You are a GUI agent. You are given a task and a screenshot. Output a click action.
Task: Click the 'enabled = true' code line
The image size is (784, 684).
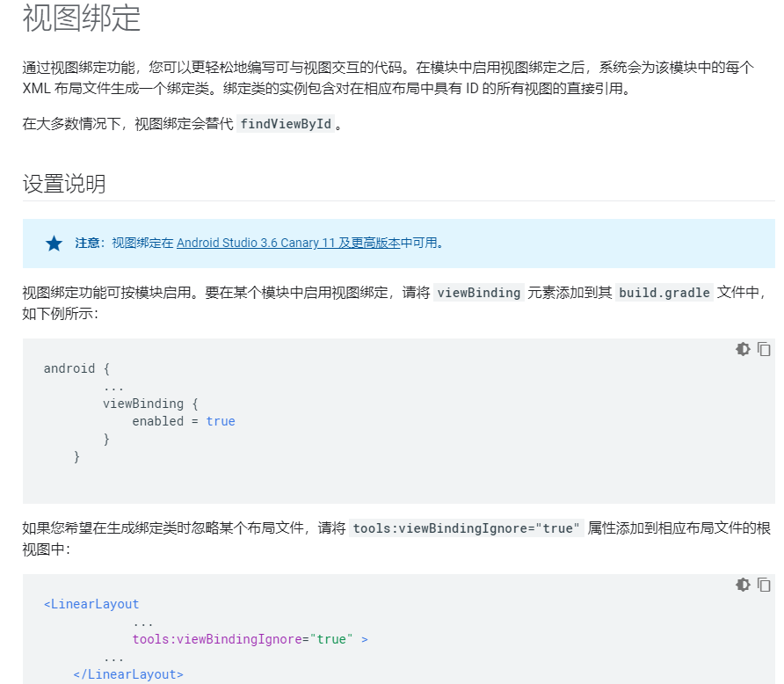coord(184,421)
